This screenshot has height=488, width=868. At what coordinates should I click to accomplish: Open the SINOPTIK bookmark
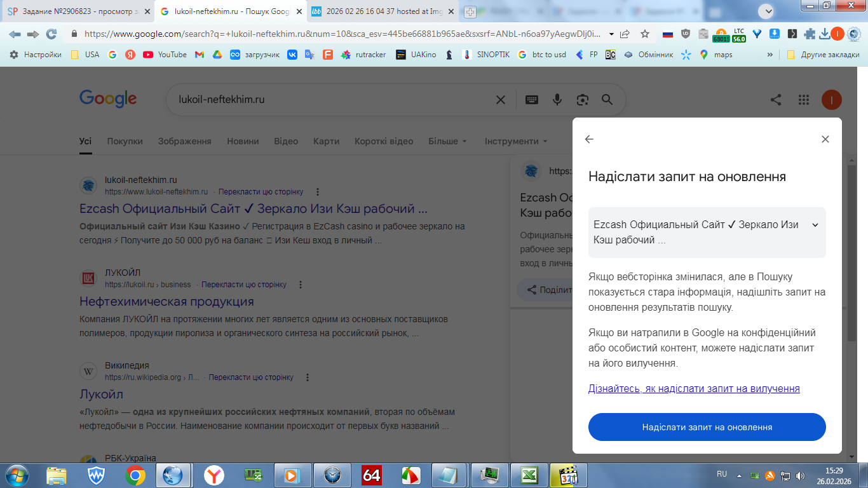(x=487, y=55)
